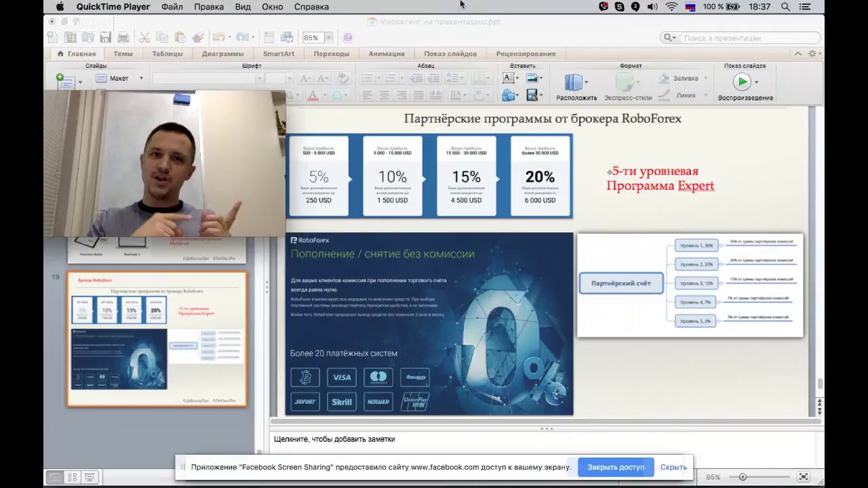This screenshot has width=868, height=488.
Task: Start slideshow with green Play button
Action: pos(742,82)
